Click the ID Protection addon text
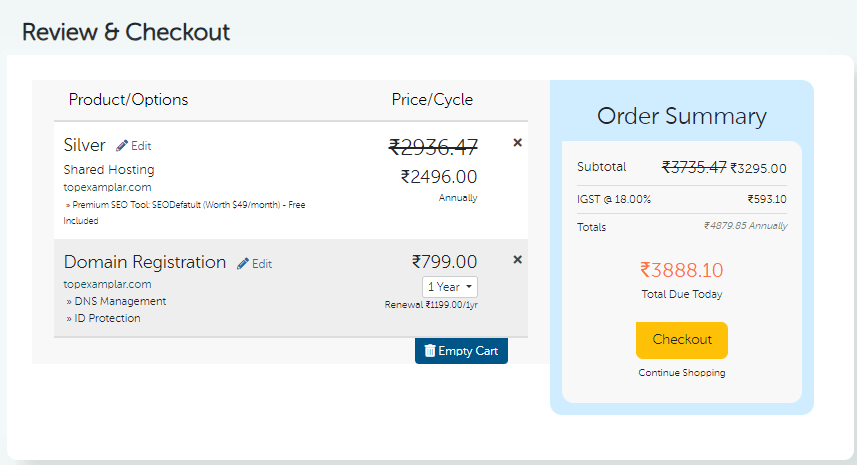 coord(106,318)
